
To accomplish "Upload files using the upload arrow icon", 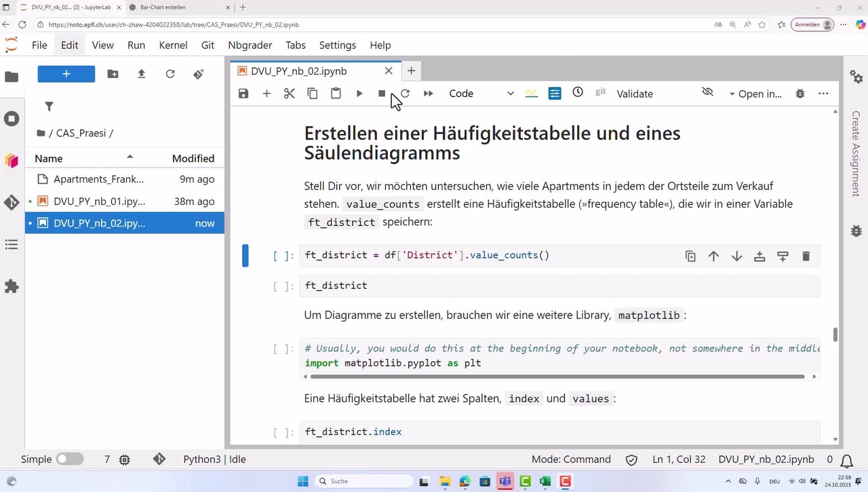I will point(142,74).
